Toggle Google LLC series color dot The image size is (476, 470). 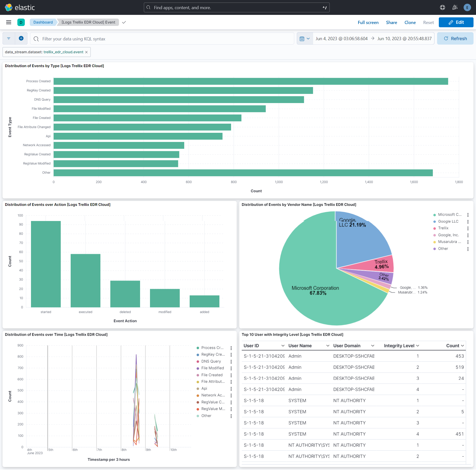434,221
